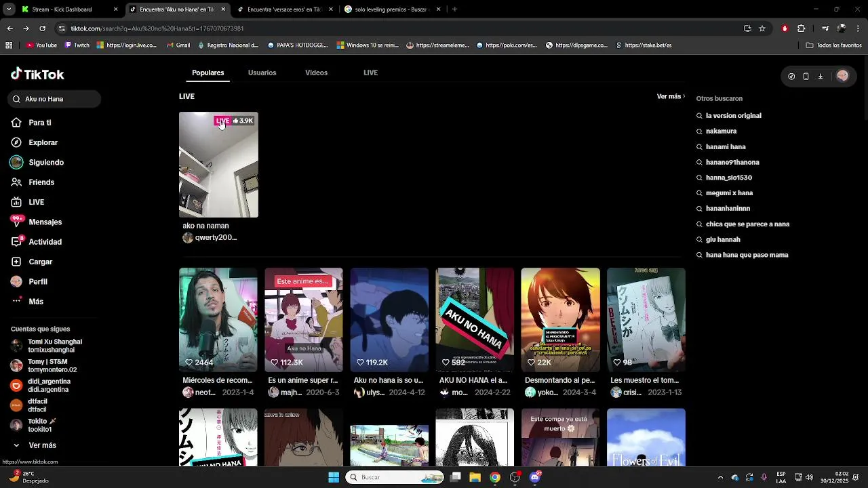Open the ako na naman LIVE thumbnail
The height and width of the screenshot is (488, 868).
[x=218, y=165]
